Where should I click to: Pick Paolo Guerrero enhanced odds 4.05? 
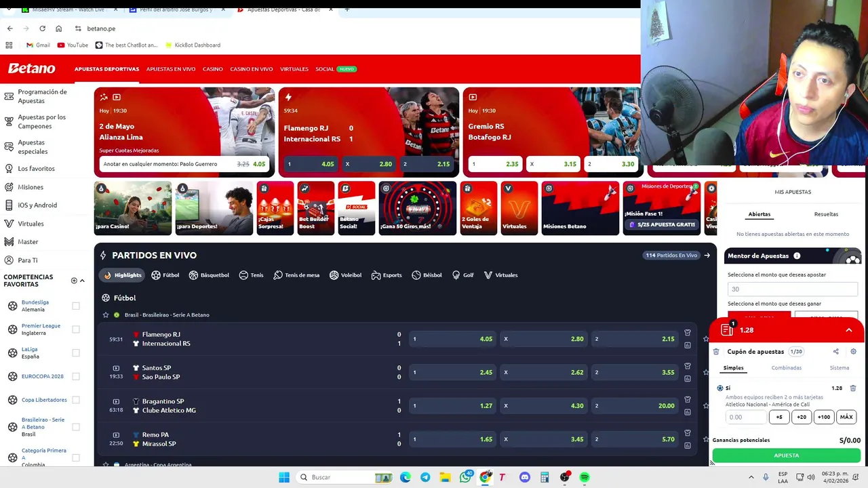(184, 164)
